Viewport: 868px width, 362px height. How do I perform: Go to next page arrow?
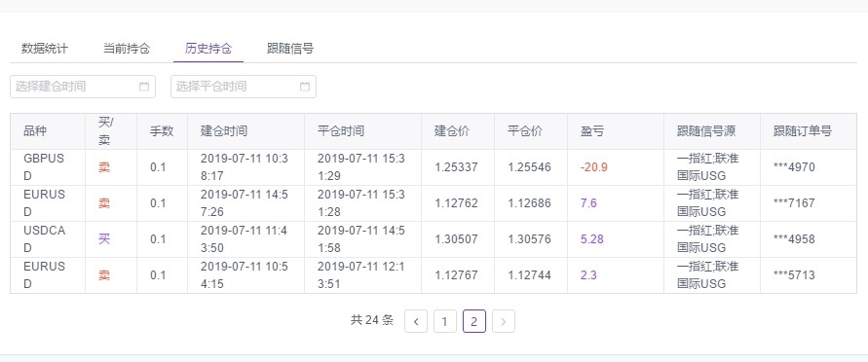coord(504,321)
